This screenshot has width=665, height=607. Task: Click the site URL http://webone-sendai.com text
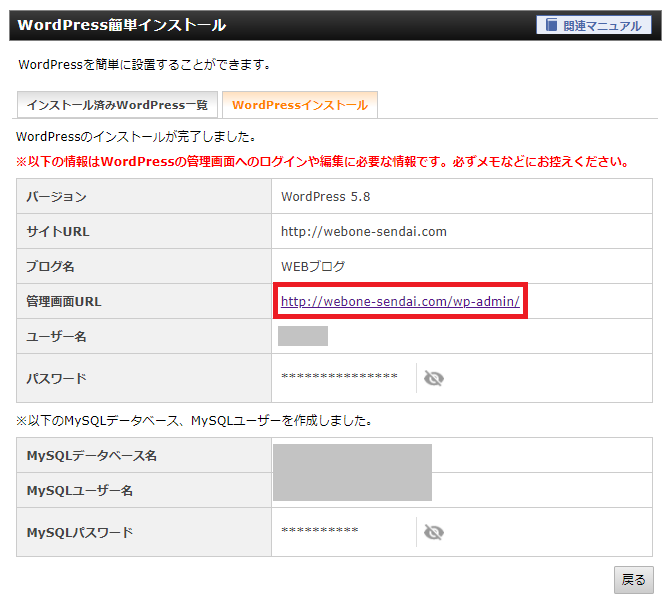pos(363,232)
